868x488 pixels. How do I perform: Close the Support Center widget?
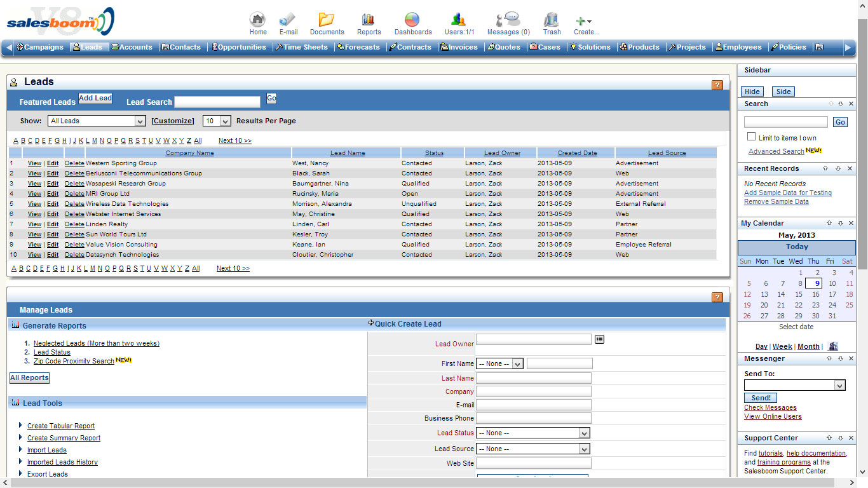click(x=851, y=438)
